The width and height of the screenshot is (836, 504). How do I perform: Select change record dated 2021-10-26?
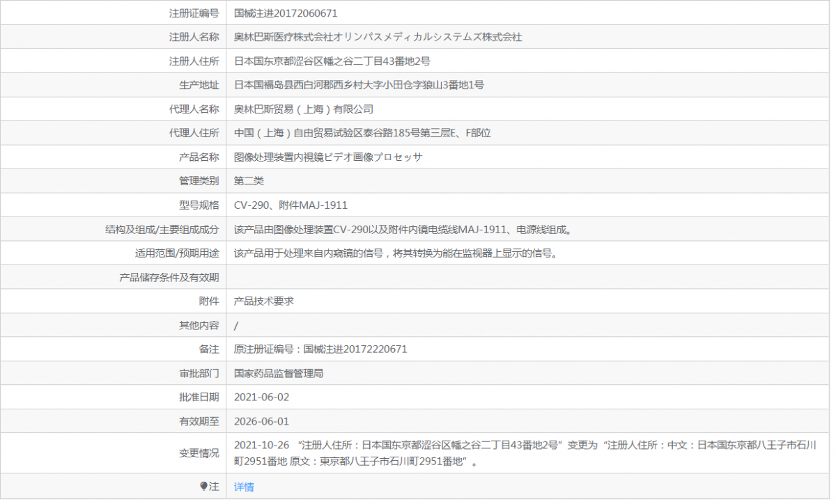[525, 453]
